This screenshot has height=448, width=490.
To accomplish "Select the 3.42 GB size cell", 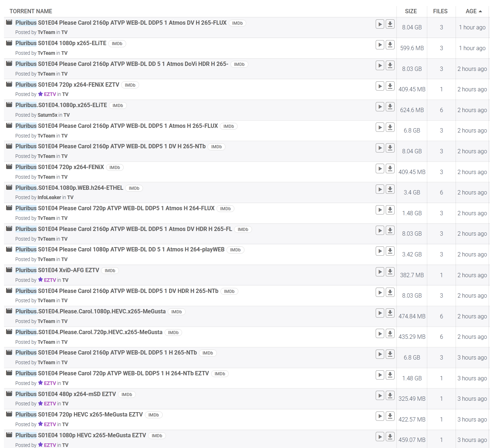I will tap(412, 254).
